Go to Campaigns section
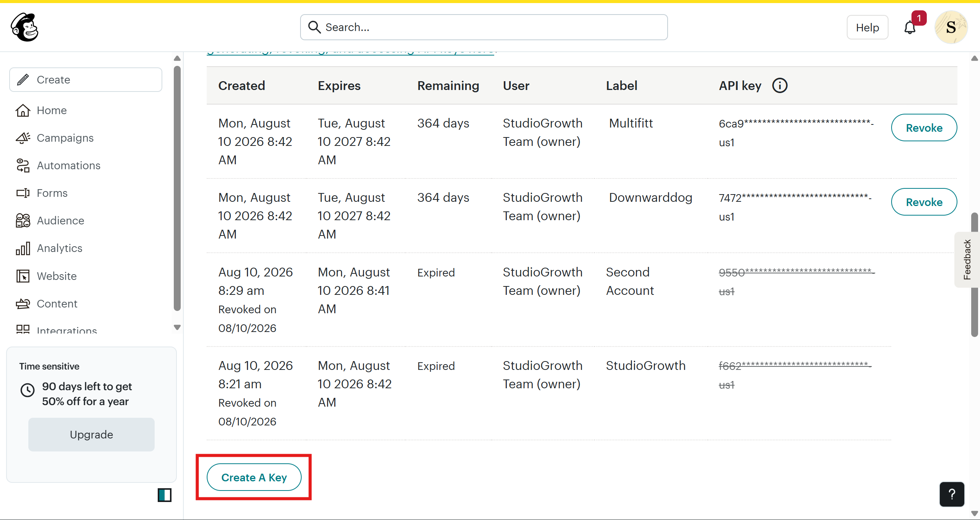Viewport: 980px width, 520px height. pyautogui.click(x=65, y=138)
